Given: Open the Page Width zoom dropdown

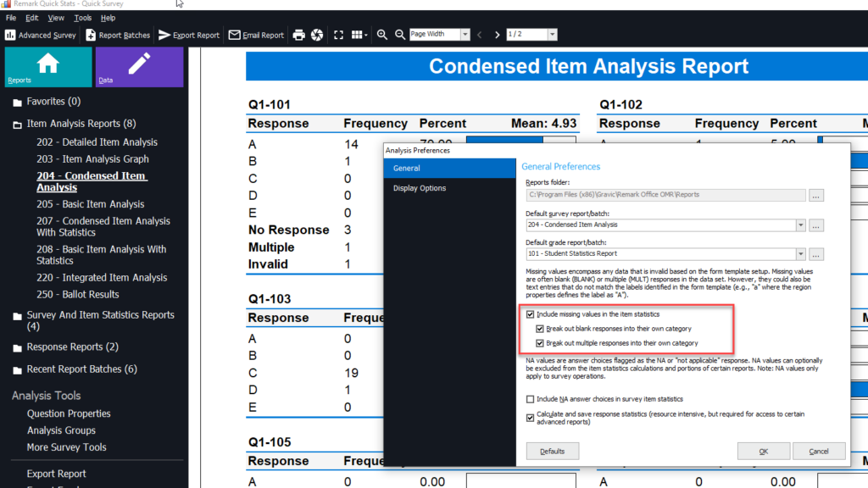Looking at the screenshot, I should 465,34.
